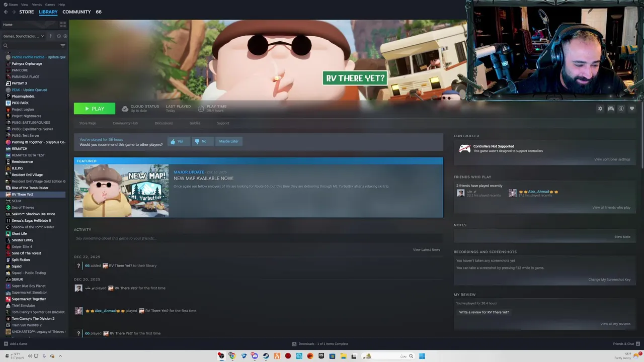Open Discord from Windows taskbar
The width and height of the screenshot is (644, 362).
pyautogui.click(x=255, y=356)
